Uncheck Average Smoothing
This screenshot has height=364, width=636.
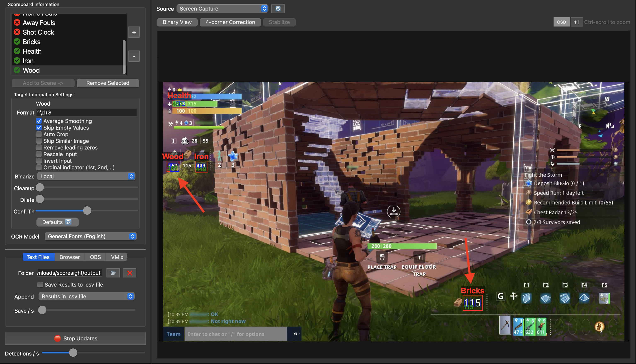point(39,121)
